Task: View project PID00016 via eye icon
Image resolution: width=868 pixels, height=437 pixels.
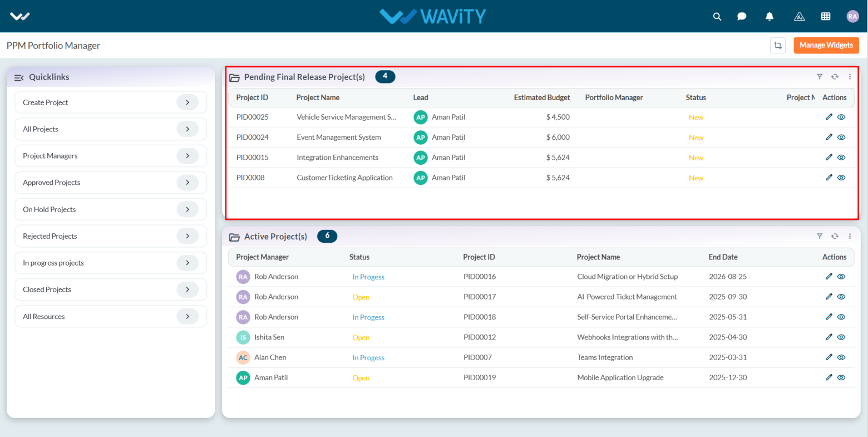Action: click(x=841, y=276)
